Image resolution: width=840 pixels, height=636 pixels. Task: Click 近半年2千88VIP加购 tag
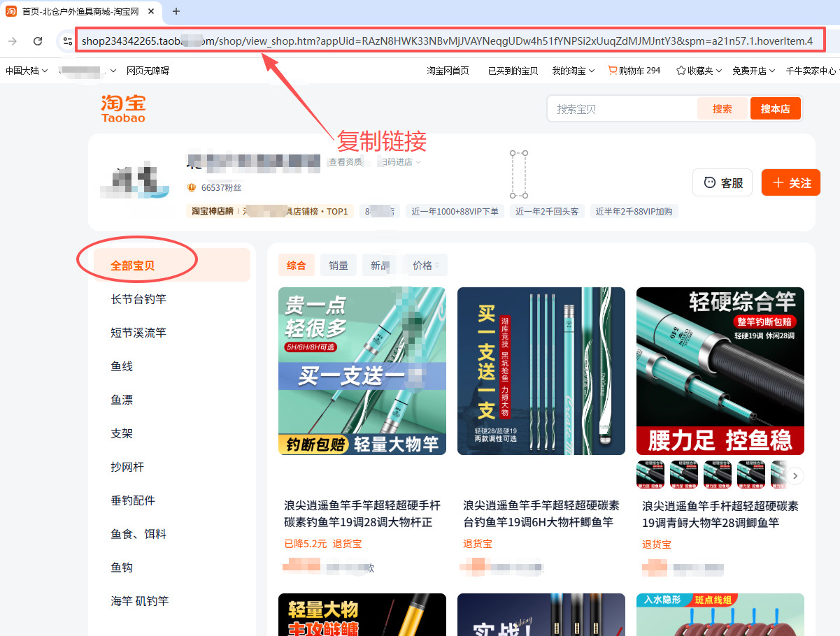pyautogui.click(x=634, y=211)
